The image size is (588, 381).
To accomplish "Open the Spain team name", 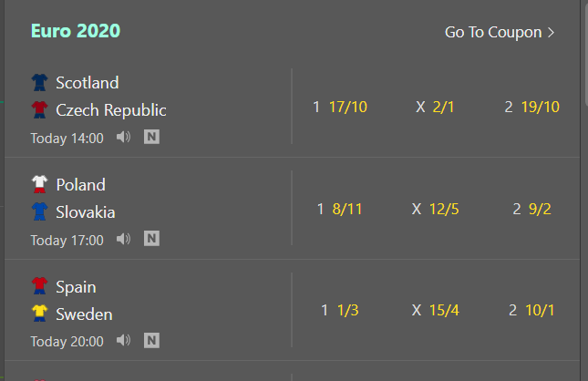I will pyautogui.click(x=76, y=287).
